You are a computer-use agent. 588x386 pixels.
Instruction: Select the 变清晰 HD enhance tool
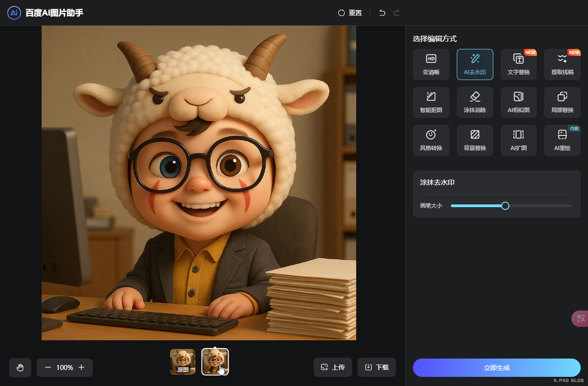(431, 64)
